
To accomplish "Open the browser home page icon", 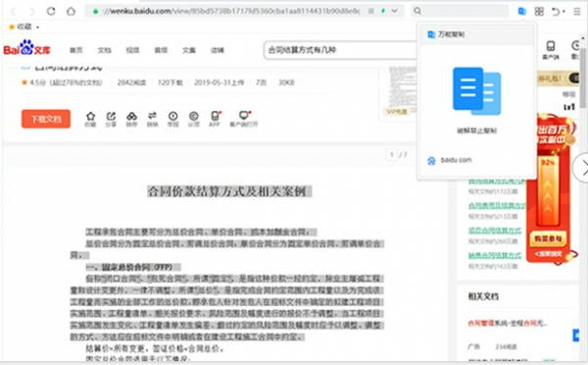I will (x=71, y=11).
